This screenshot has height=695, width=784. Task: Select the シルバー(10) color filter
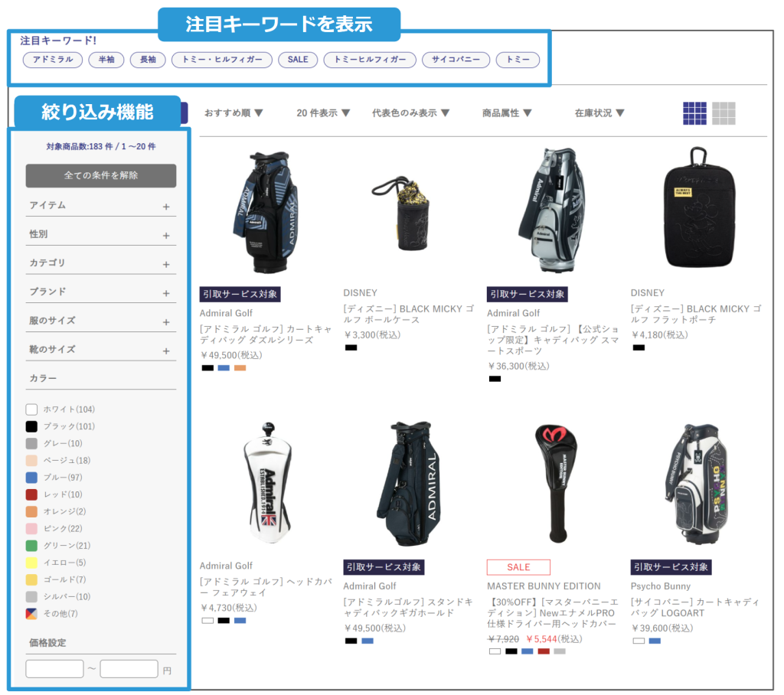click(58, 596)
